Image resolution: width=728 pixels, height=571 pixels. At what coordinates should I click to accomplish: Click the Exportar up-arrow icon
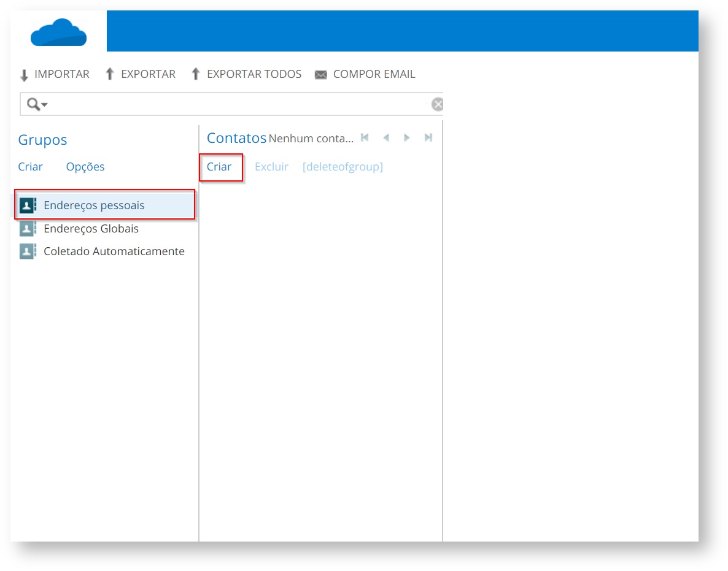pos(110,74)
